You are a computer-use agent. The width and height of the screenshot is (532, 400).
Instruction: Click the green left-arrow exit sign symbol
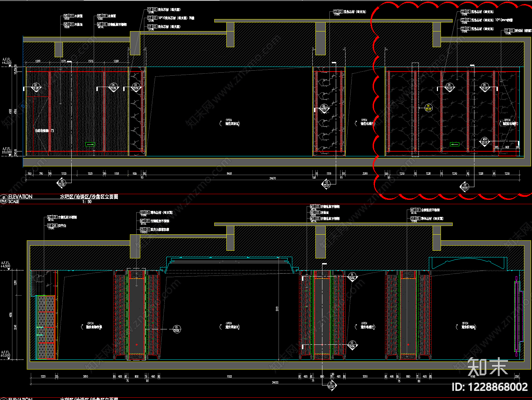454,144
